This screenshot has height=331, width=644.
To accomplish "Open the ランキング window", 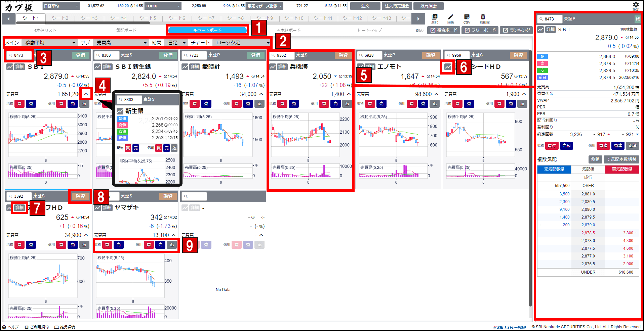I will [516, 30].
